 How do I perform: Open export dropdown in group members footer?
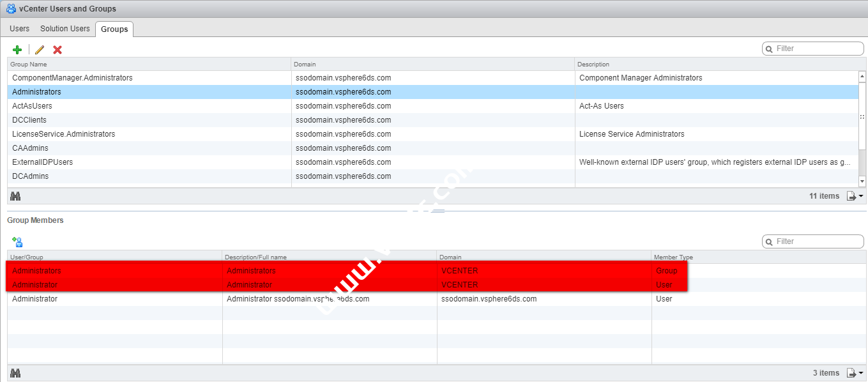[x=855, y=373]
